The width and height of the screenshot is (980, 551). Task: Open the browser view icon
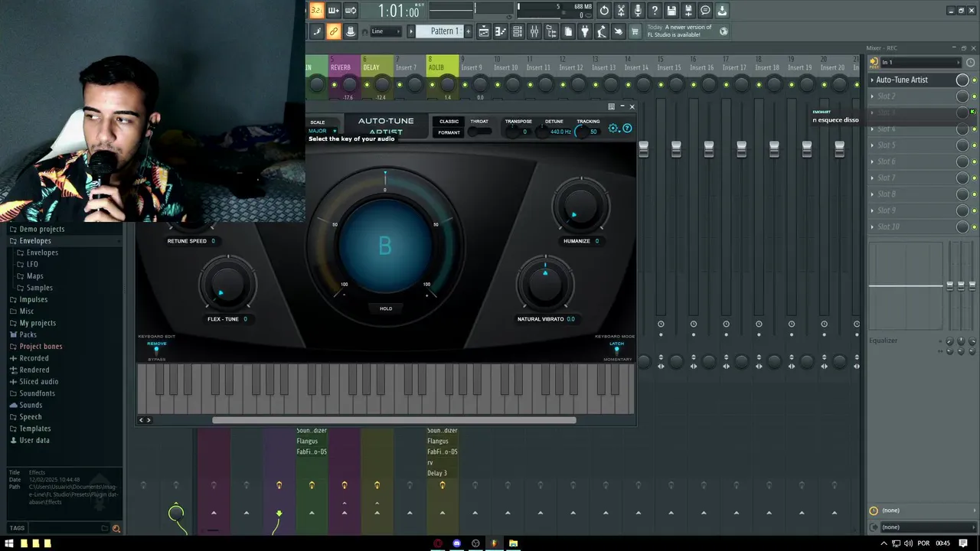(551, 31)
